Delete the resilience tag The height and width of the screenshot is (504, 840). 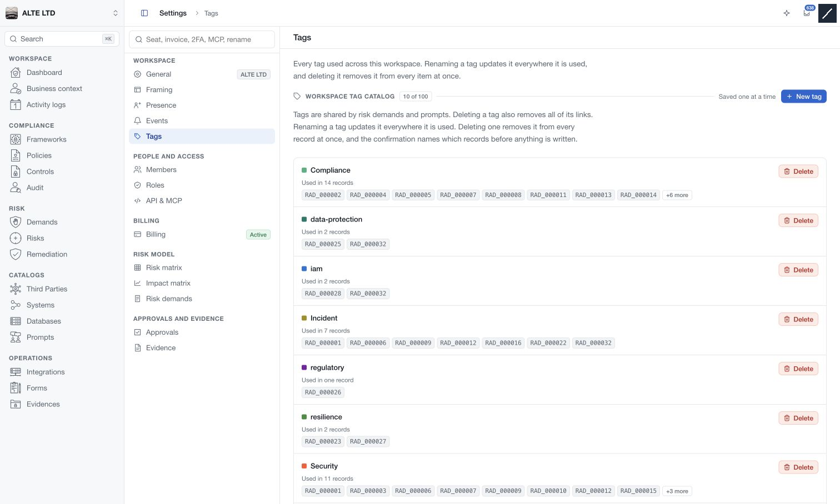(798, 419)
